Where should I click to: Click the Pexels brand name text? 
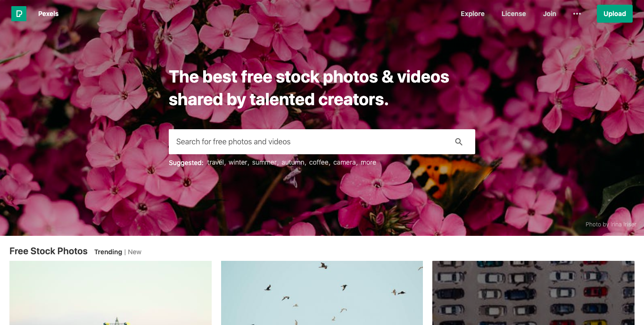click(x=49, y=14)
